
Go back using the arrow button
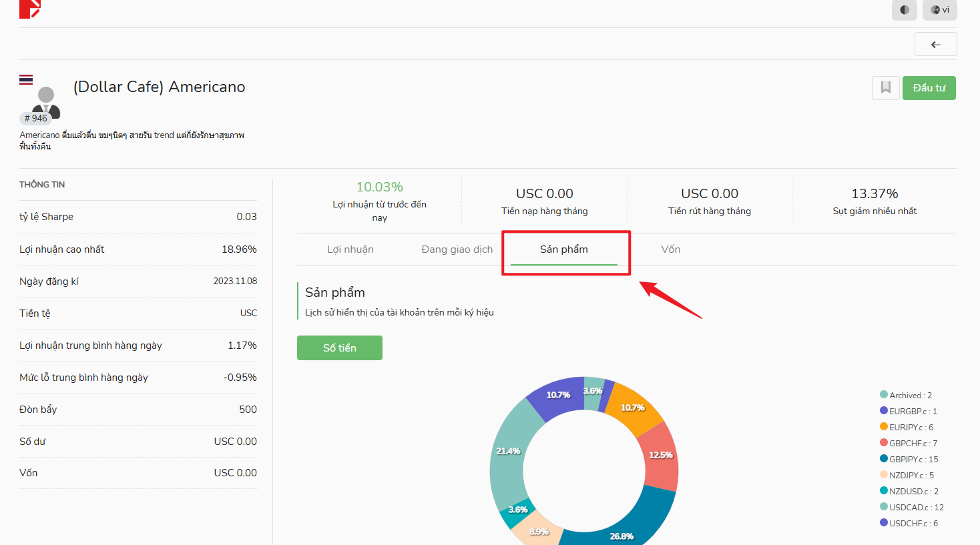click(936, 44)
